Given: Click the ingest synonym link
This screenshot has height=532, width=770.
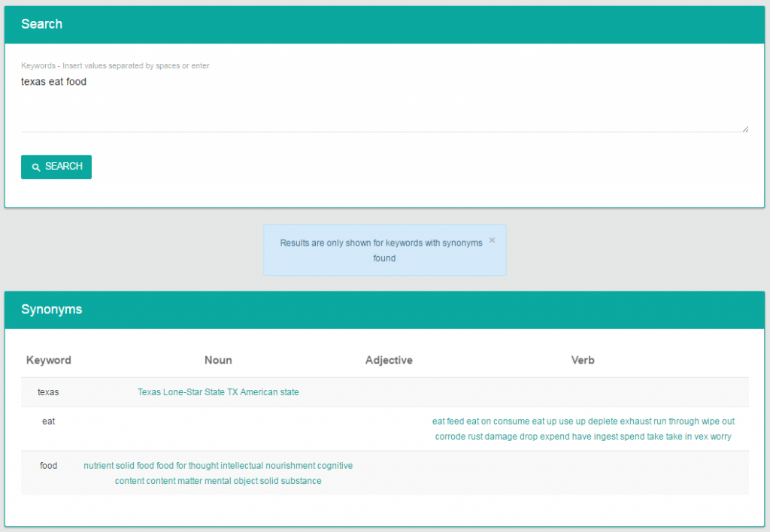Looking at the screenshot, I should click(x=606, y=437).
